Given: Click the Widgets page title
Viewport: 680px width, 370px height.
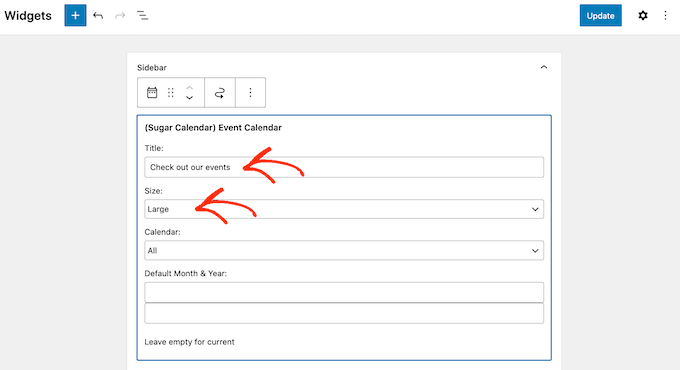Looking at the screenshot, I should pos(28,16).
